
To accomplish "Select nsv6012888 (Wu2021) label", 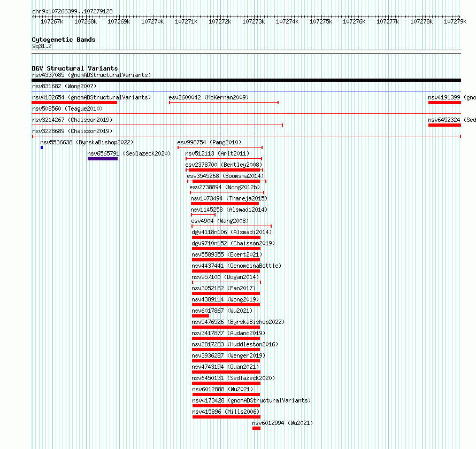I will [222, 389].
